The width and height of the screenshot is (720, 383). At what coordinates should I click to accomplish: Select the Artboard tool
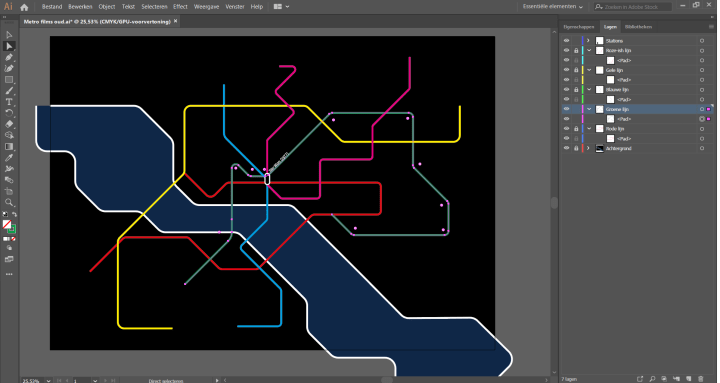pos(9,191)
